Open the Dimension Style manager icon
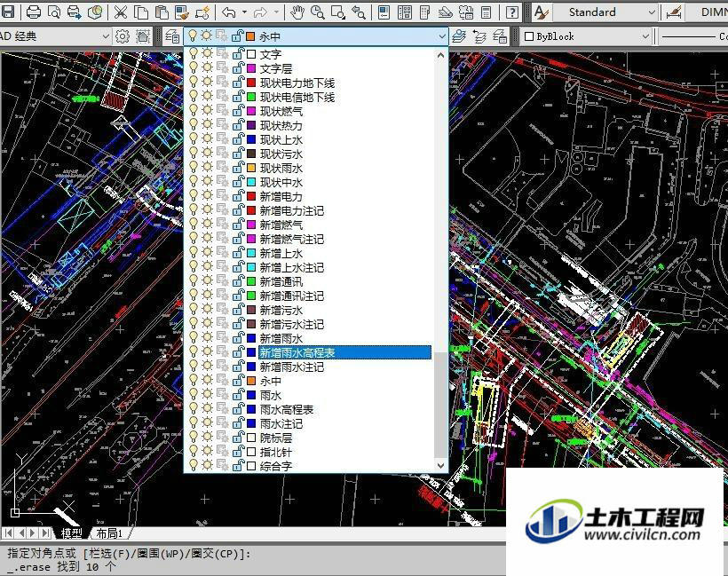Viewport: 728px width, 576px height. click(x=674, y=12)
